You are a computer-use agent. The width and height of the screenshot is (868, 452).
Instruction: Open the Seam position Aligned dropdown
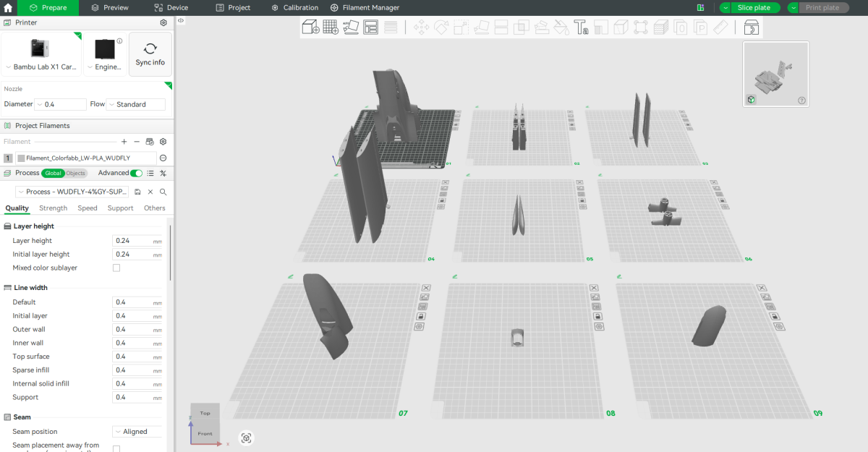coord(137,432)
